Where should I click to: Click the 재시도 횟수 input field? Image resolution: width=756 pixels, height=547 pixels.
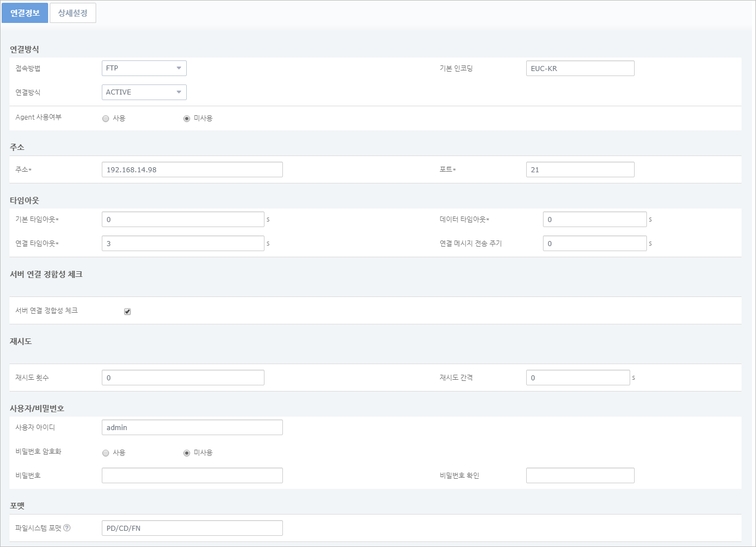tap(183, 378)
